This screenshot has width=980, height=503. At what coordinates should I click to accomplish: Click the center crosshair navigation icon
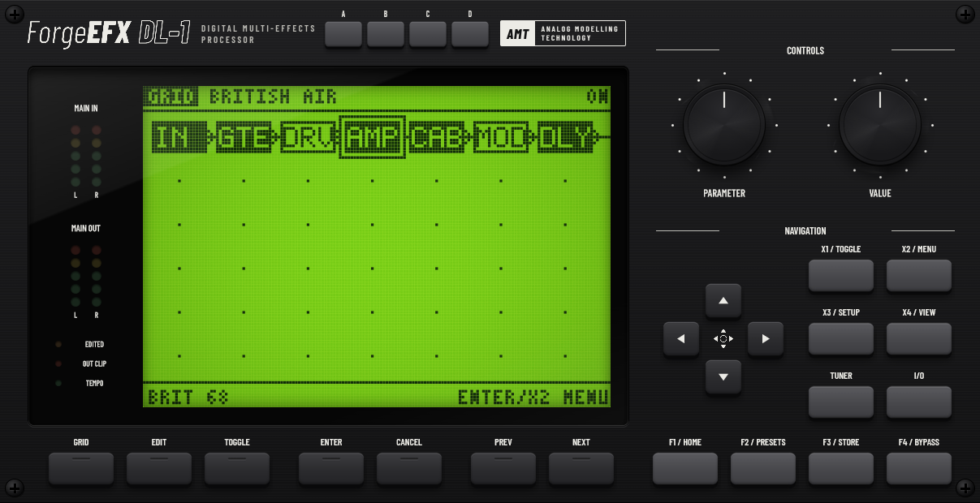point(723,338)
